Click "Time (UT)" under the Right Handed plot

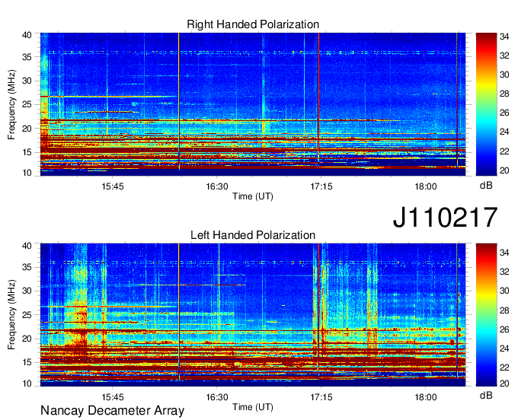(253, 196)
